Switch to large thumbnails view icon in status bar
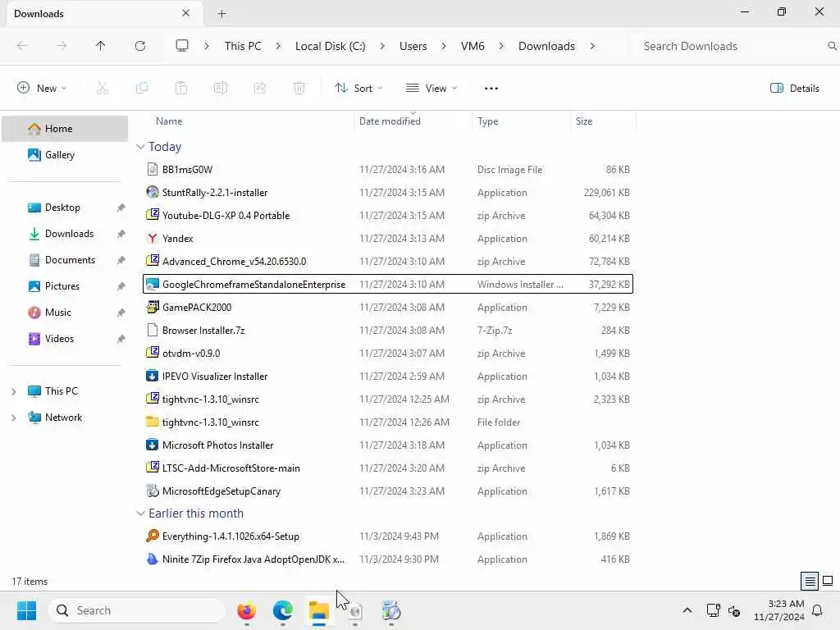 coord(828,581)
